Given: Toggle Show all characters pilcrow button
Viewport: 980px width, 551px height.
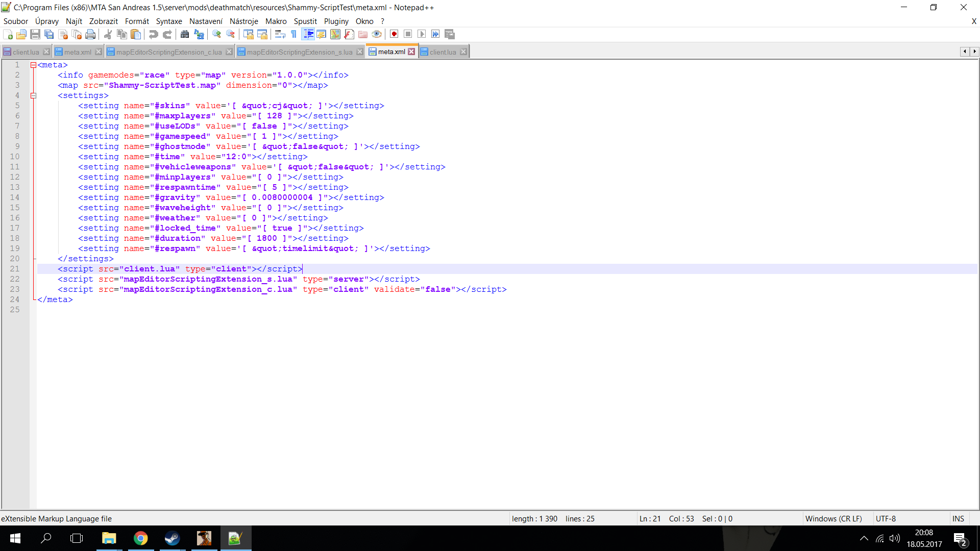Looking at the screenshot, I should 294,34.
